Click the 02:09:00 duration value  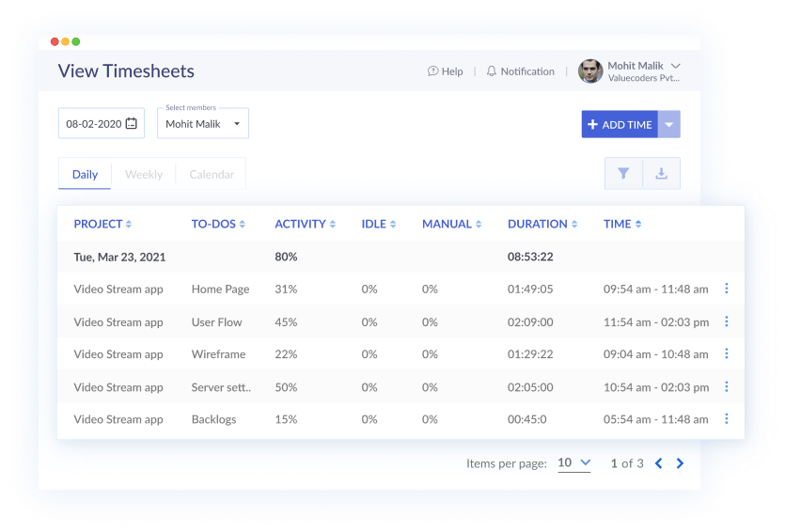click(530, 322)
